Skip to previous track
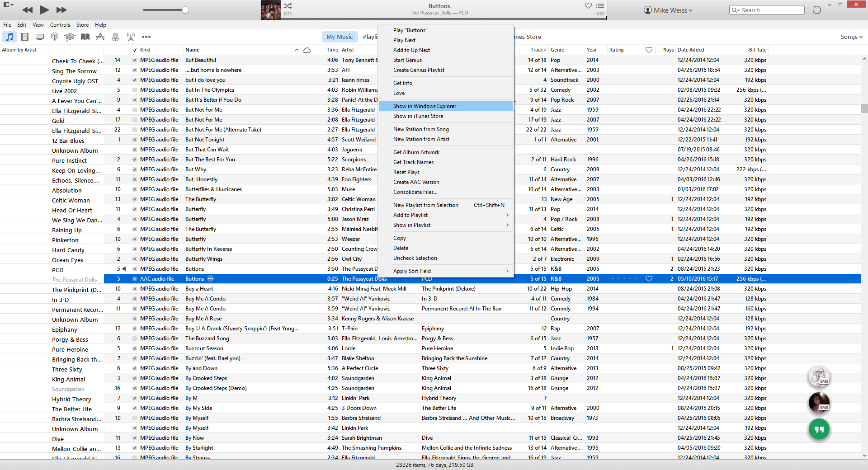Screen dimensions: 868x470 pos(27,10)
